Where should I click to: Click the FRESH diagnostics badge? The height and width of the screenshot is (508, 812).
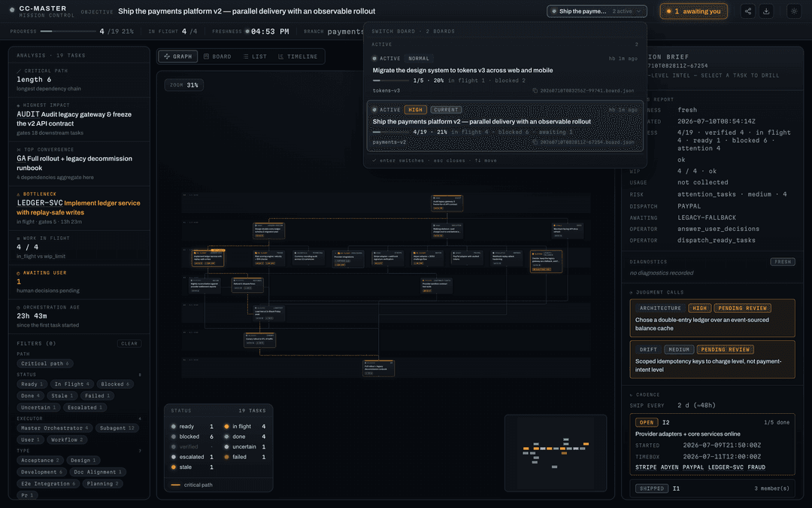(x=783, y=262)
